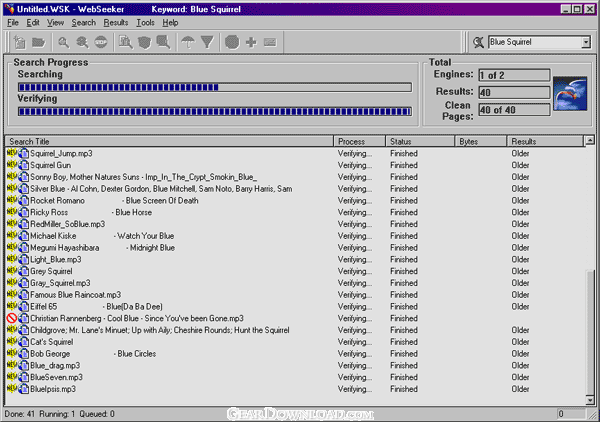Click the status bar Done: 41 text
600x422 pixels.
(20, 414)
